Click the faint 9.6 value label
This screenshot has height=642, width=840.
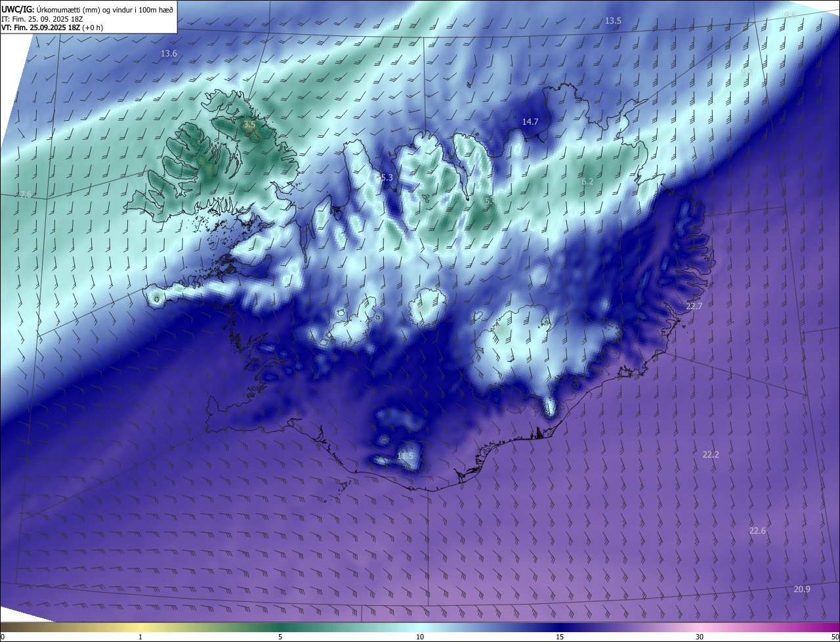point(790,15)
